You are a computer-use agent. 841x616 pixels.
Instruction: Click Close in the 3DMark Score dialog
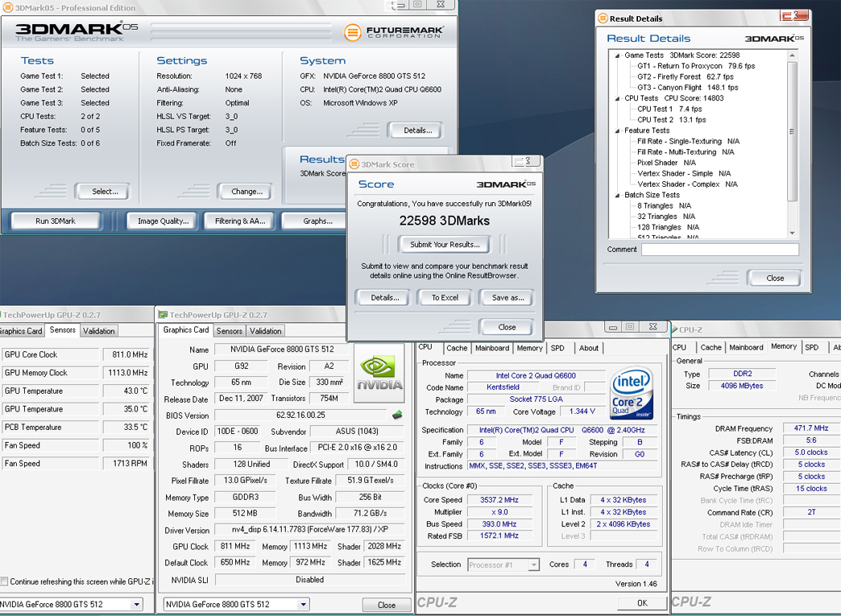coord(507,327)
